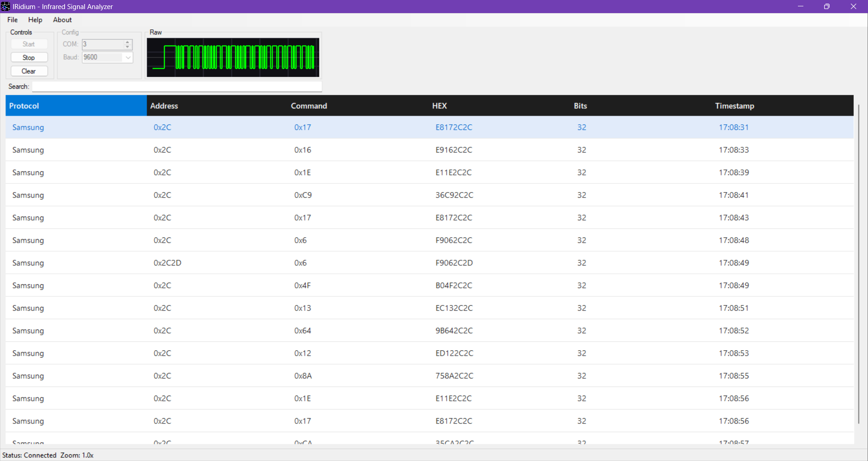Image resolution: width=868 pixels, height=461 pixels.
Task: Click into the Search input field
Action: [x=177, y=86]
